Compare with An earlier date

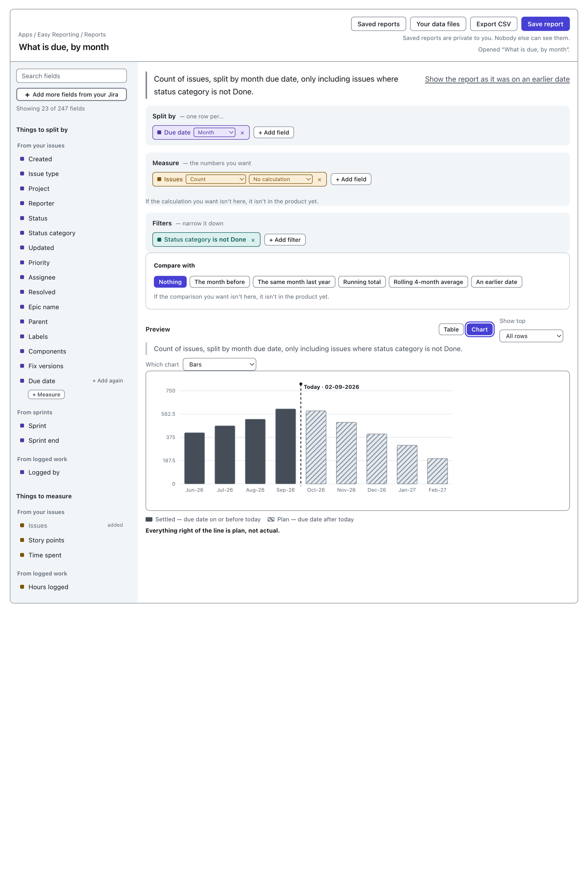pos(496,282)
